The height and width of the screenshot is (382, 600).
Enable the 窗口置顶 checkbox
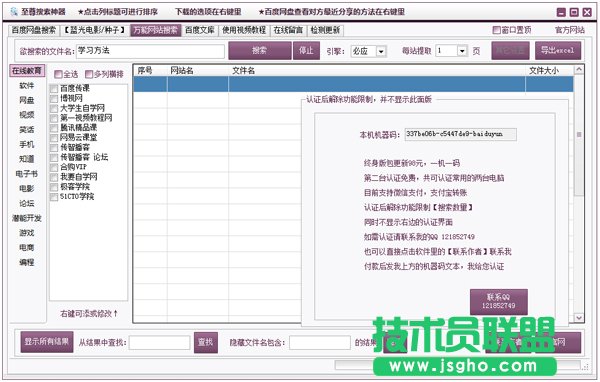497,30
